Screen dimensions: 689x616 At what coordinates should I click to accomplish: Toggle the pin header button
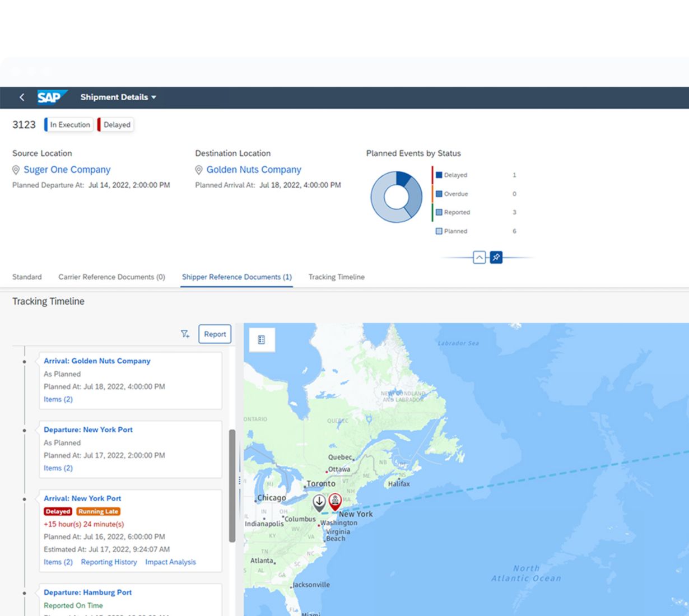click(x=496, y=258)
